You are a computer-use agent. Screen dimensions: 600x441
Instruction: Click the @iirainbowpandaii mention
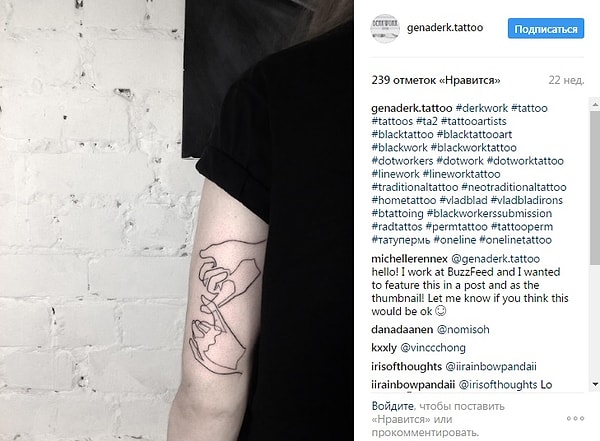(x=491, y=366)
